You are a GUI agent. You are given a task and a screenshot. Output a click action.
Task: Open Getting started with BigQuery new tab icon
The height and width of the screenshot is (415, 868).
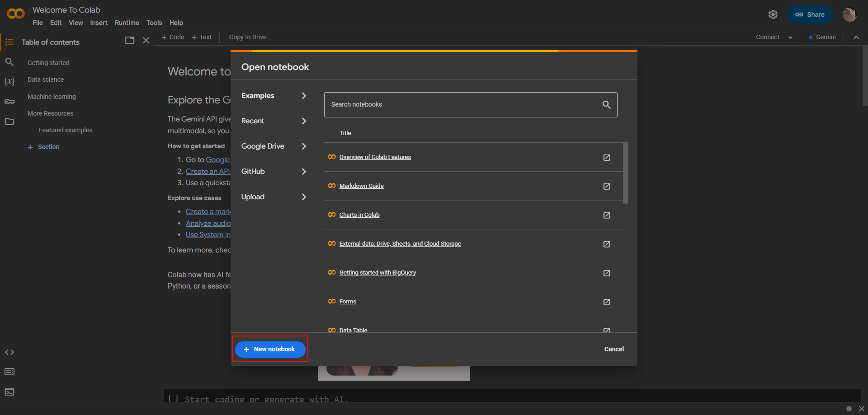click(x=607, y=273)
